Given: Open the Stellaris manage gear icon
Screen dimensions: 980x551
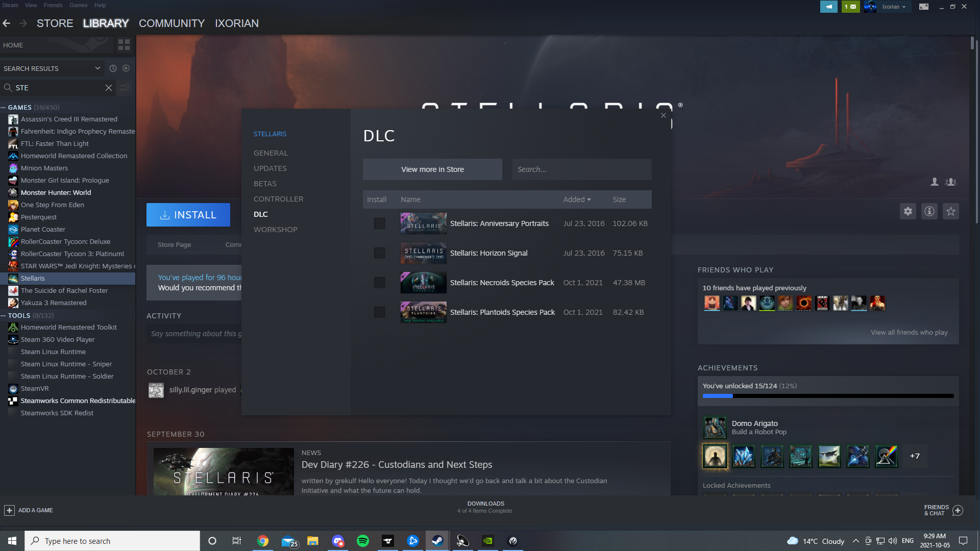Looking at the screenshot, I should pos(908,211).
